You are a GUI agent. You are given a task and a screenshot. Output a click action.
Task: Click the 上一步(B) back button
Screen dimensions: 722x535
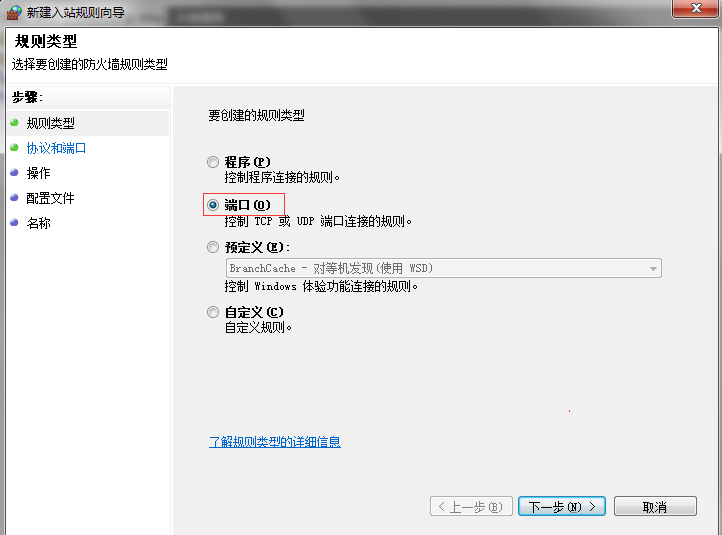pyautogui.click(x=471, y=506)
